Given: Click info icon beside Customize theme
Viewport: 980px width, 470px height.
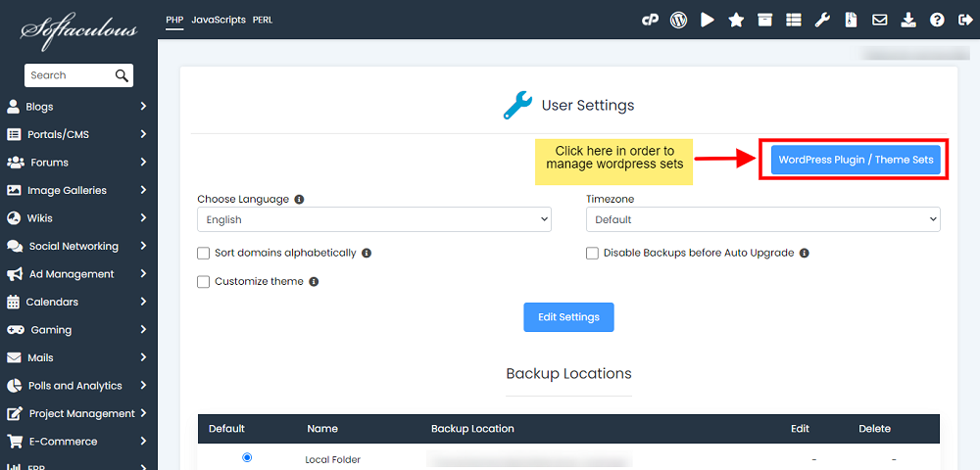Looking at the screenshot, I should (x=314, y=281).
